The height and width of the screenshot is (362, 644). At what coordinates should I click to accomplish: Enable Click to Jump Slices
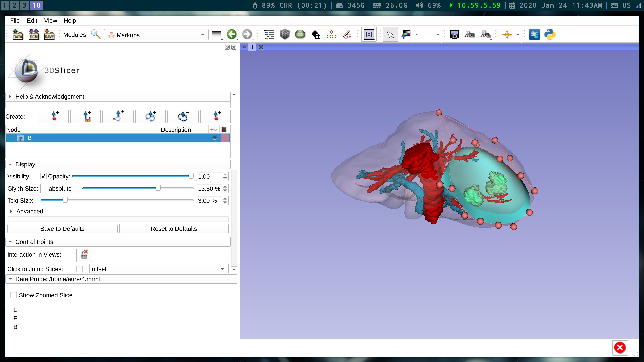tap(80, 269)
